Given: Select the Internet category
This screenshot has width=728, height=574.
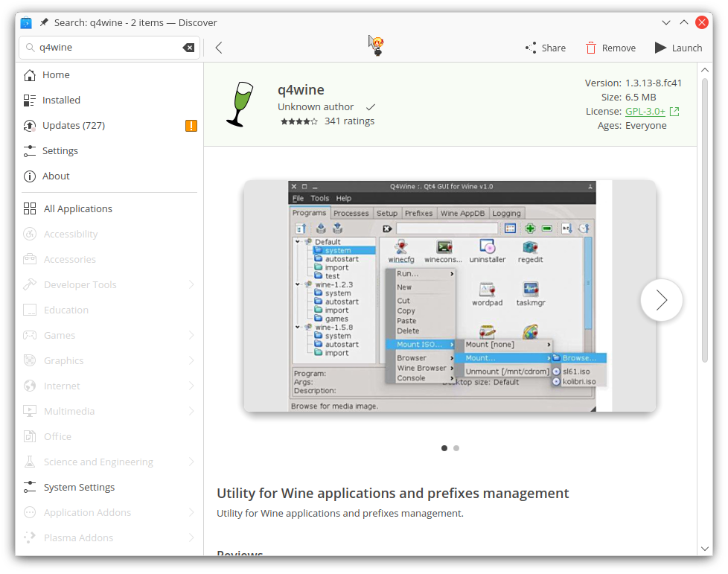Looking at the screenshot, I should pyautogui.click(x=109, y=386).
